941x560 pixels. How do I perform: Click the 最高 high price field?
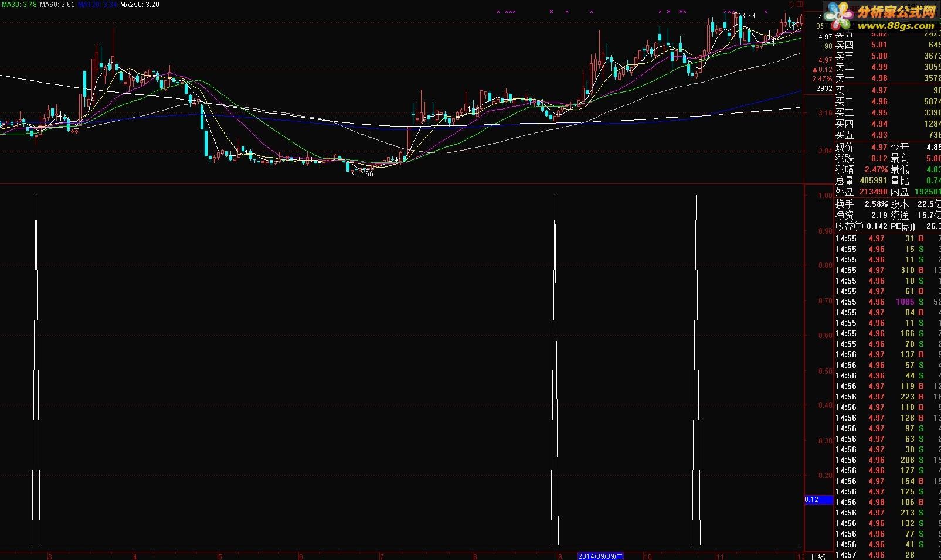pyautogui.click(x=916, y=158)
